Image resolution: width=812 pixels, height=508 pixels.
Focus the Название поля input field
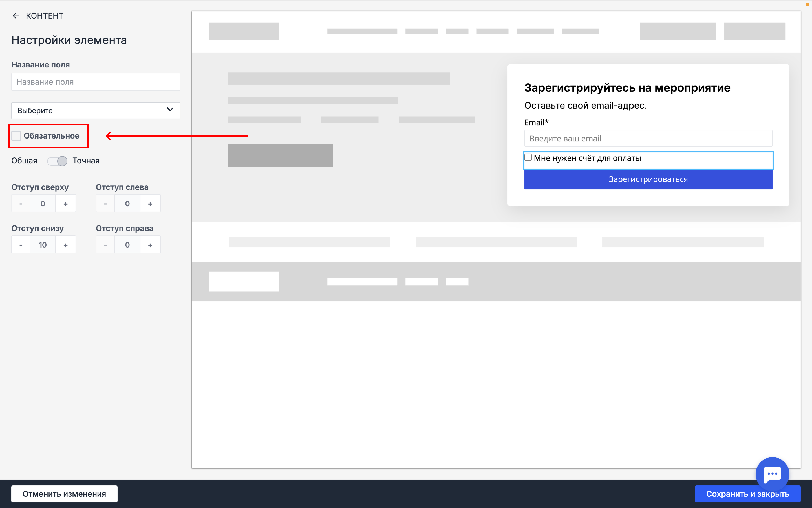click(96, 82)
